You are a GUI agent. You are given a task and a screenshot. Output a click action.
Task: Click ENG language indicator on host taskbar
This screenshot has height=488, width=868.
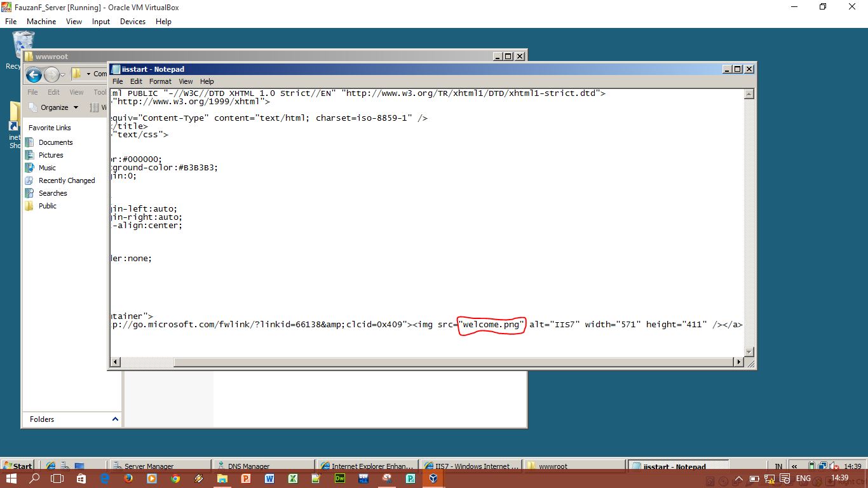[803, 478]
